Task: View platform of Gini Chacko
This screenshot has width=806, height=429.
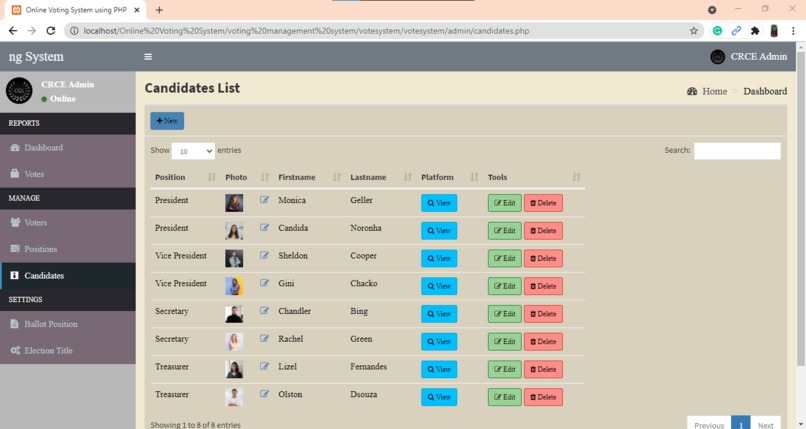Action: coord(439,286)
